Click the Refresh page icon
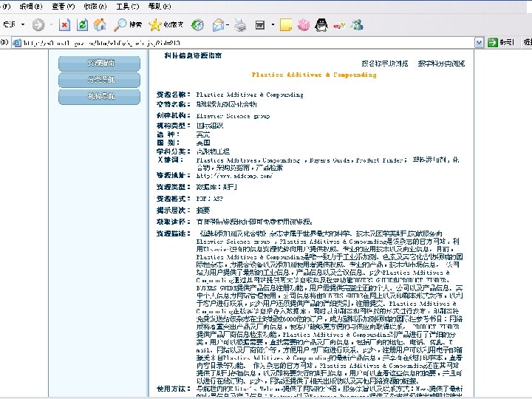 point(82,25)
